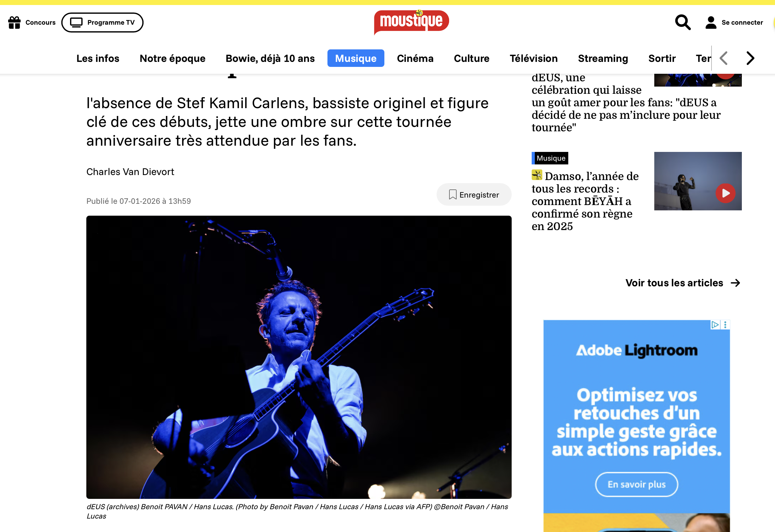Open the ad options three-dot icon
Image resolution: width=775 pixels, height=532 pixels.
(725, 325)
